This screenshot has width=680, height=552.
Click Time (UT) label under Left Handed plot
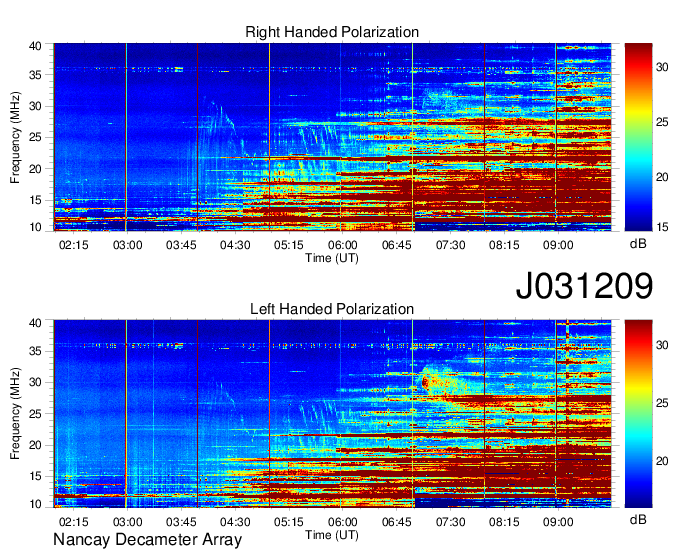pyautogui.click(x=332, y=535)
